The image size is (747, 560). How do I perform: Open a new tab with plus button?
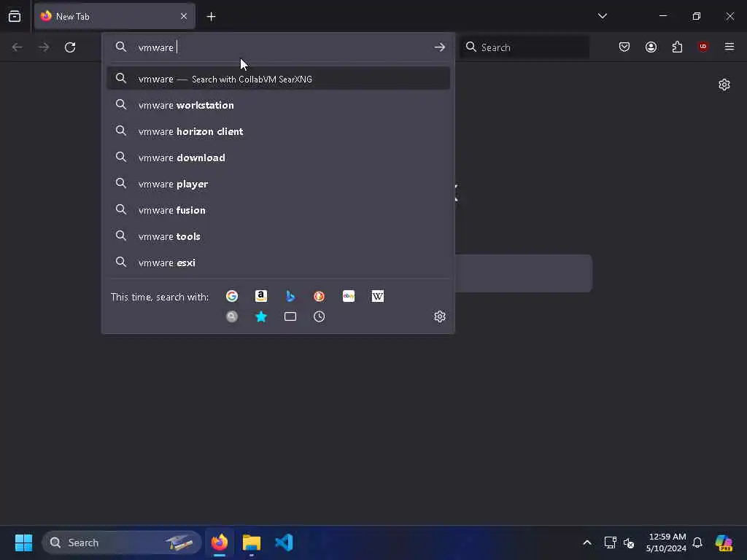(211, 17)
